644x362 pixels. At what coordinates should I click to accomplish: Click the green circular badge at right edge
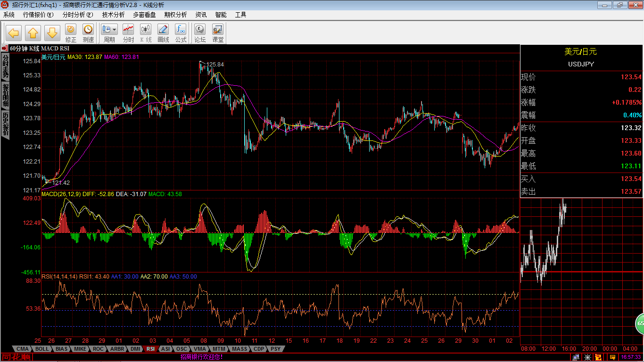(x=640, y=324)
